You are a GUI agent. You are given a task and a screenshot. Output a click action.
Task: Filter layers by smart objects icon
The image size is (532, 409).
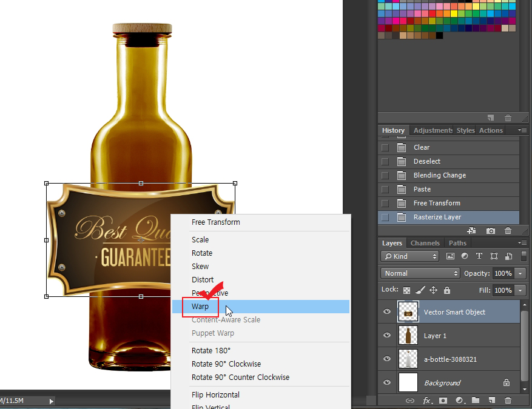(x=508, y=256)
